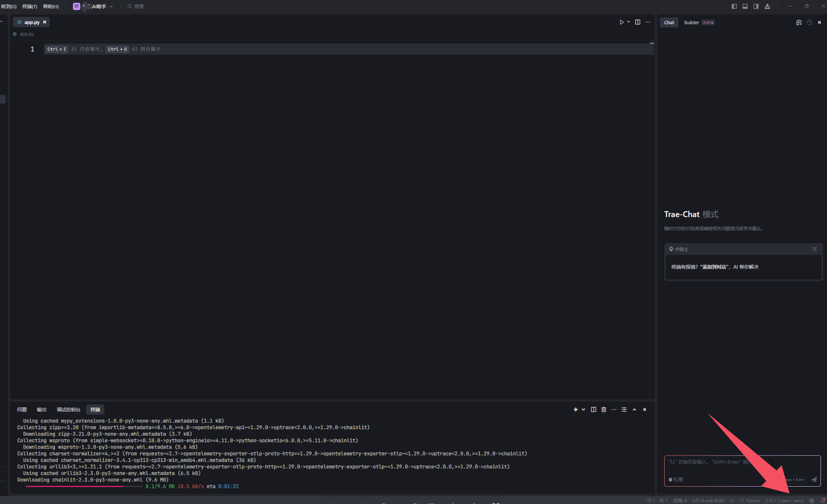Start a new chat session

coord(799,23)
